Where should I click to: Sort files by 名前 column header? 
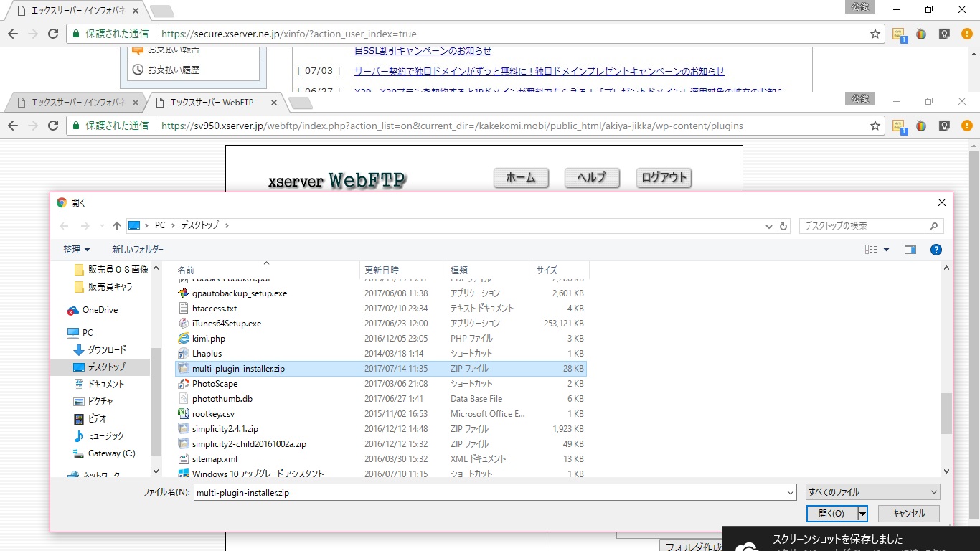pyautogui.click(x=267, y=270)
